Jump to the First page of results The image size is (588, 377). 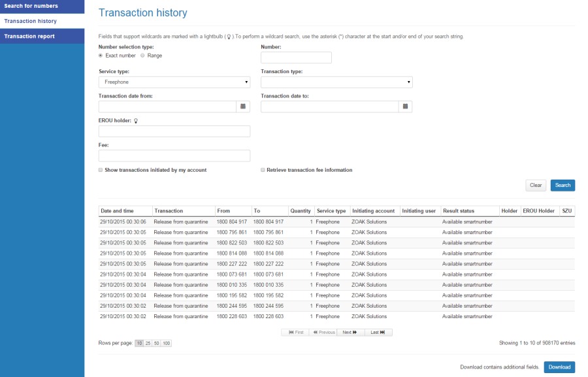coord(296,332)
